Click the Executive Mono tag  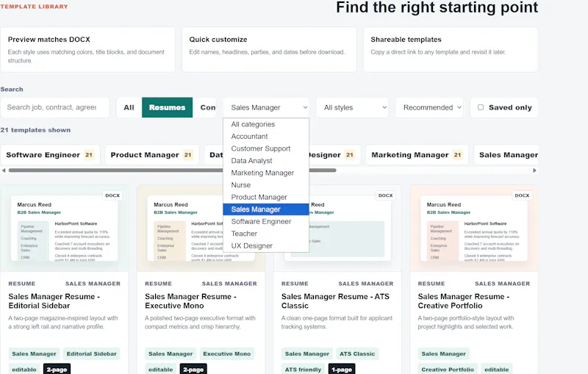pos(227,353)
